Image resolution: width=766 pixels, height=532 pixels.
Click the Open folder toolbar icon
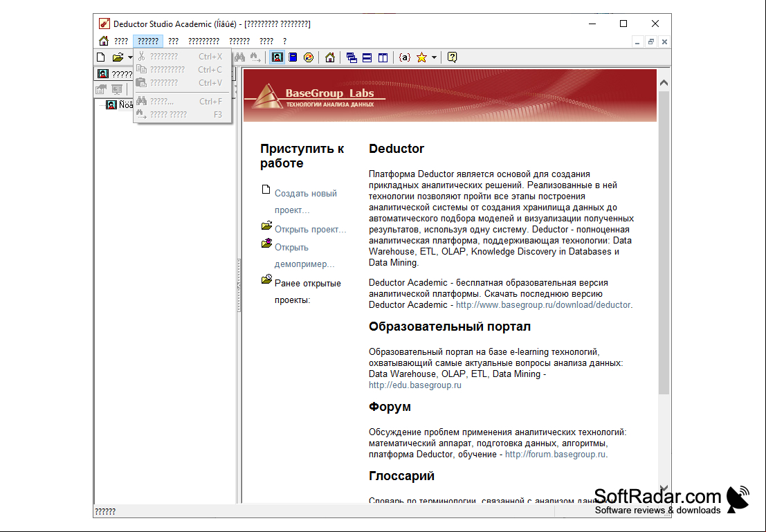tap(118, 57)
